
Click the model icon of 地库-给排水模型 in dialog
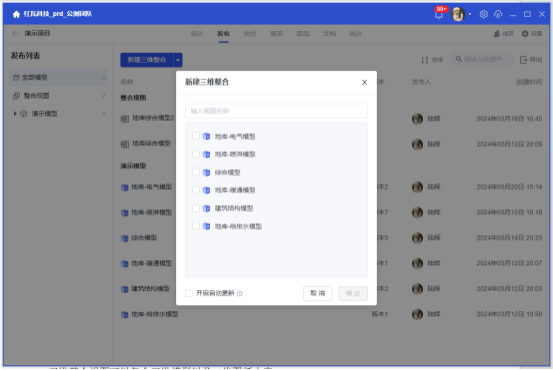[x=206, y=226]
